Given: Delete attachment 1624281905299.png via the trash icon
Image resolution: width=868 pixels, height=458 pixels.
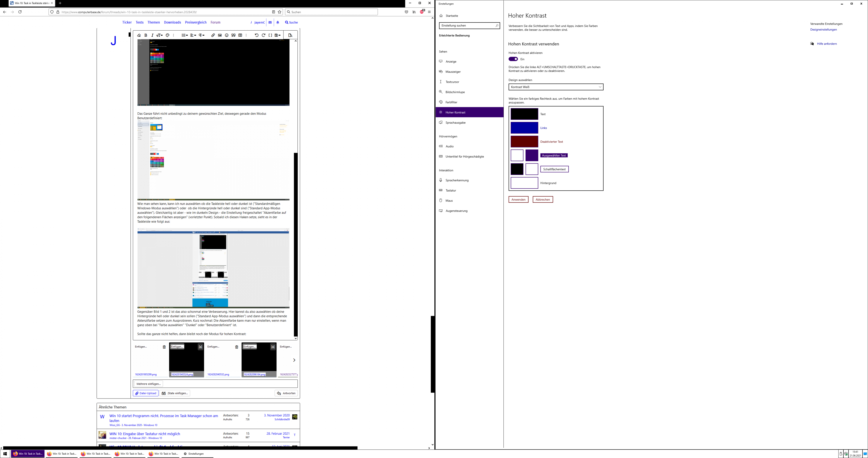Looking at the screenshot, I should 164,347.
